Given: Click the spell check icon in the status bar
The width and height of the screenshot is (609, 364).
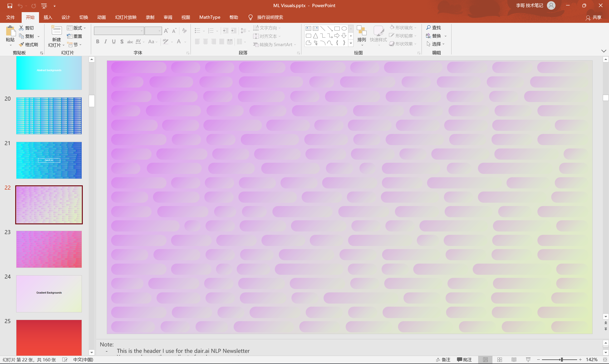Looking at the screenshot, I should [x=65, y=359].
